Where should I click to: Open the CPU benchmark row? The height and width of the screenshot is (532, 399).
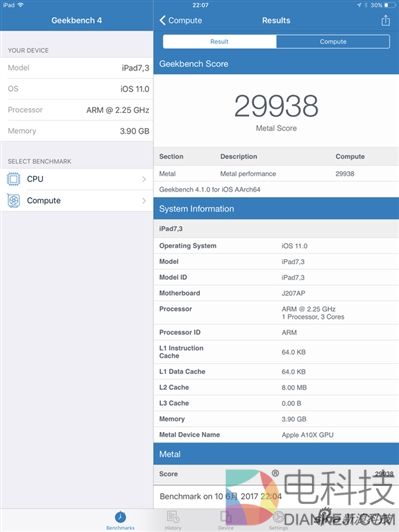coord(77,179)
